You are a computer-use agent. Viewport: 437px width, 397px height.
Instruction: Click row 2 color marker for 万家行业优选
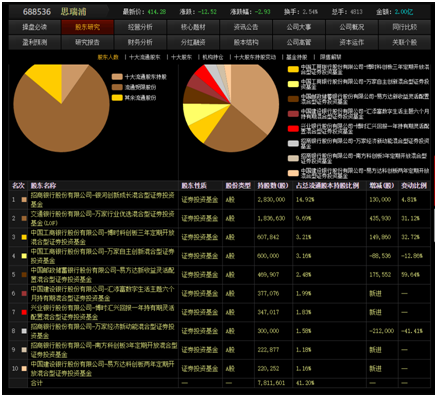(x=24, y=218)
